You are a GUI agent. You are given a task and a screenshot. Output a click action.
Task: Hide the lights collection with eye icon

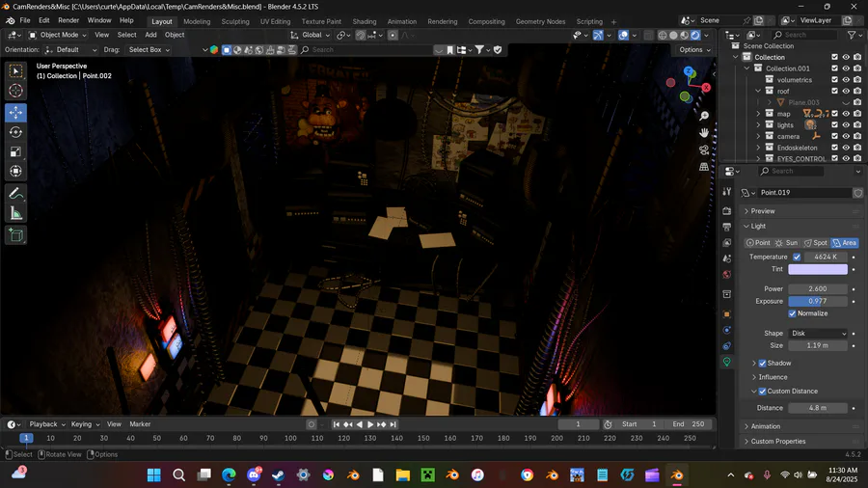point(846,125)
